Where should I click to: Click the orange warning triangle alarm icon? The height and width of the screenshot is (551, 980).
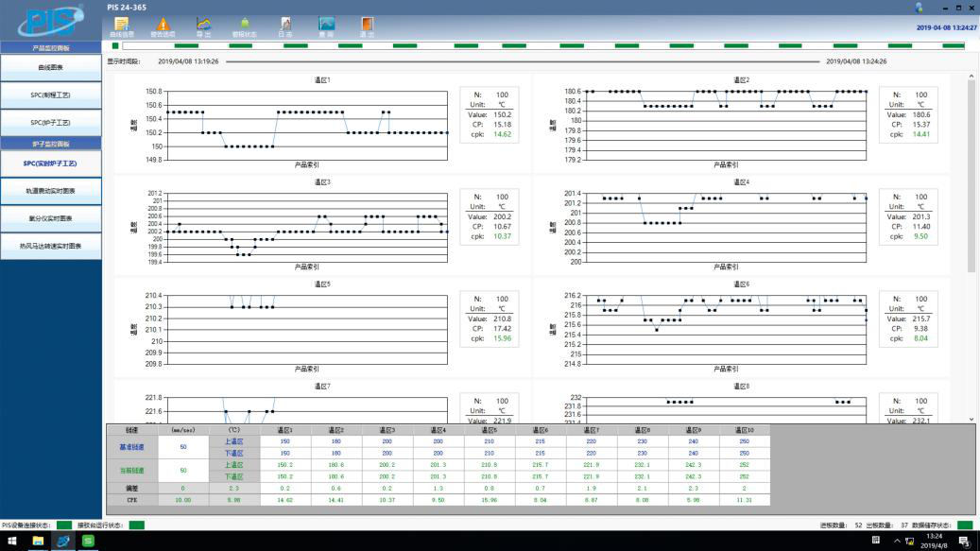tap(163, 25)
